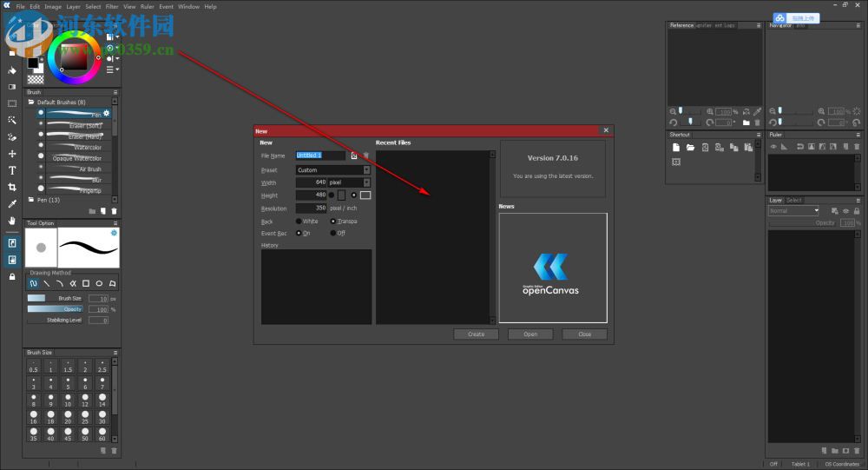
Task: Open layer blend mode Normal dropdown
Action: pyautogui.click(x=793, y=211)
